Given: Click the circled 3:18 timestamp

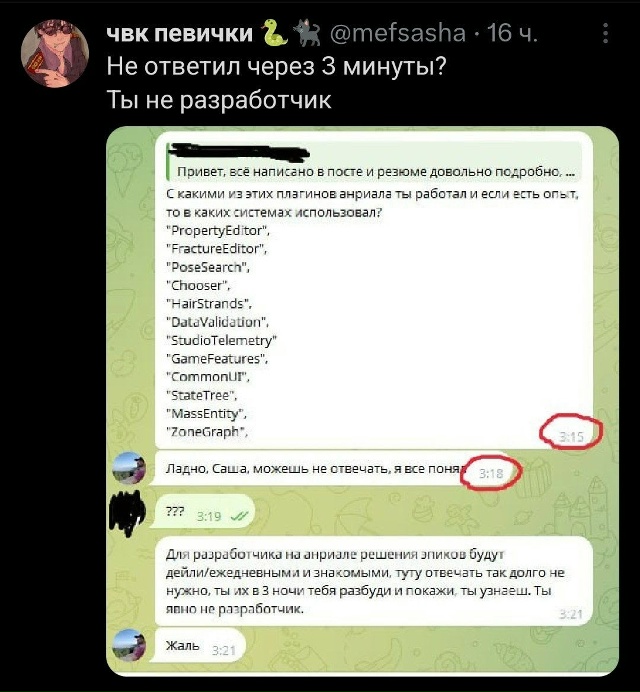Looking at the screenshot, I should 491,474.
